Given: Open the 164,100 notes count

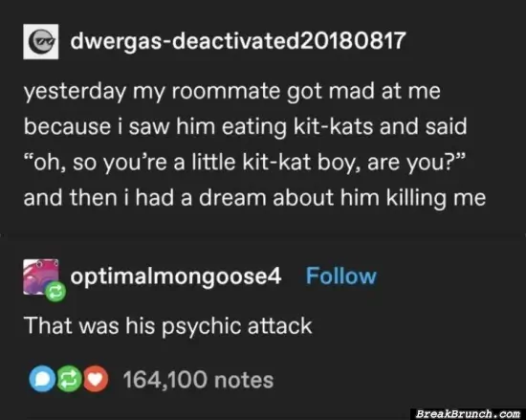Looking at the screenshot, I should tap(198, 380).
